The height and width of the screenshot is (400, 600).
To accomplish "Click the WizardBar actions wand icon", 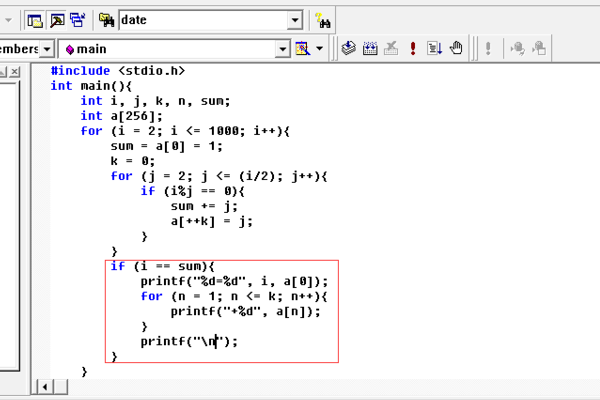I will click(x=303, y=49).
